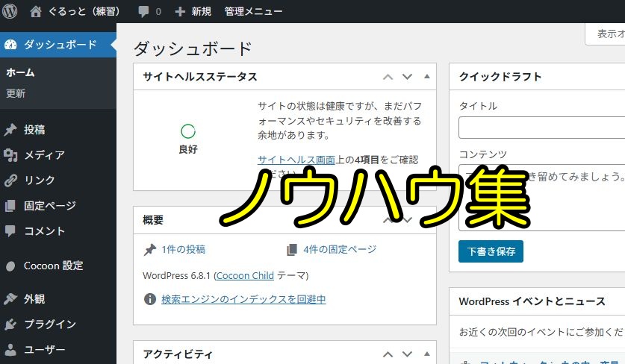Image resolution: width=625 pixels, height=364 pixels.
Task: Open メディア via its media icon
Action: (x=10, y=155)
